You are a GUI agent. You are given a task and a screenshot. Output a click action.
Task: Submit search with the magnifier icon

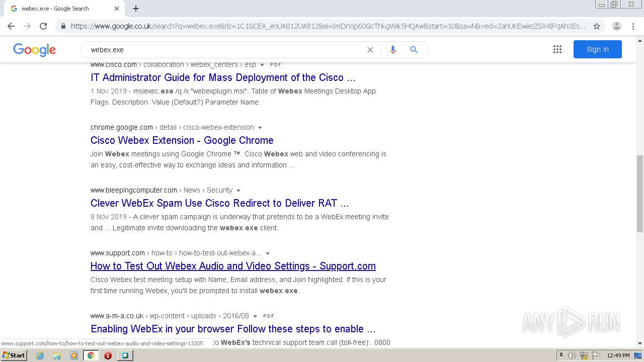point(414,50)
